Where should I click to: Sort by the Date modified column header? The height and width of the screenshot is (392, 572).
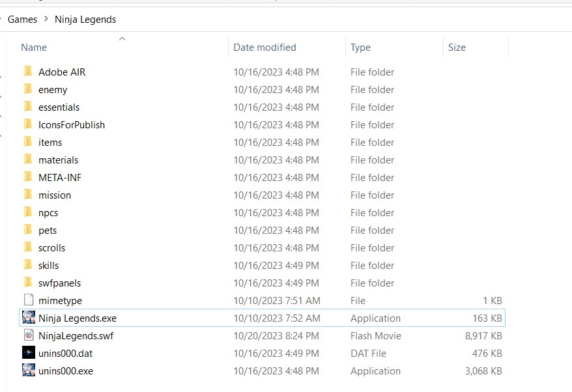(265, 48)
